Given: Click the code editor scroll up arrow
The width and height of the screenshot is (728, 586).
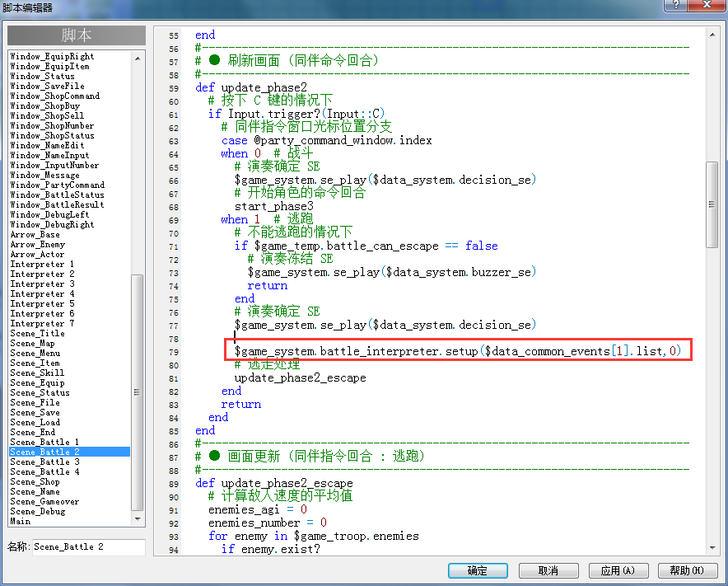Looking at the screenshot, I should (712, 35).
